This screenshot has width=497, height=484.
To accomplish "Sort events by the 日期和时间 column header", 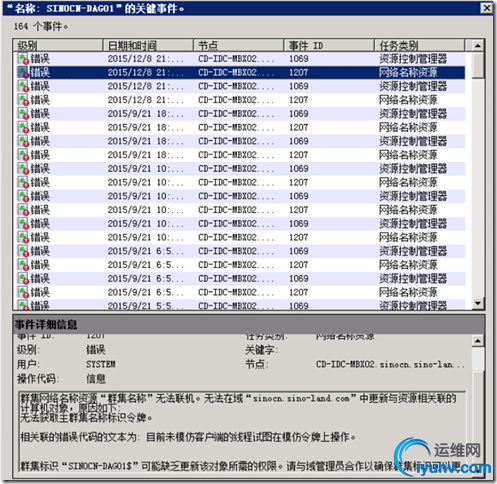I will (148, 45).
